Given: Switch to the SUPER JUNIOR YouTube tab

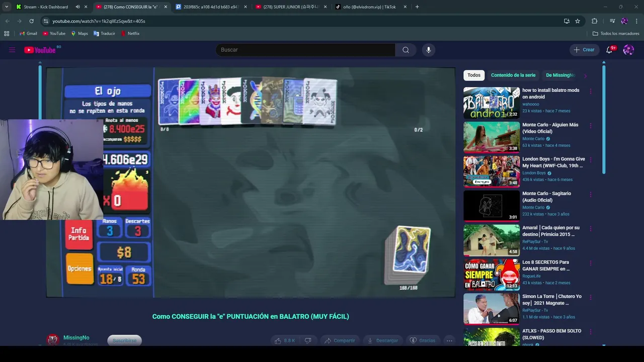Looking at the screenshot, I should coord(291,7).
